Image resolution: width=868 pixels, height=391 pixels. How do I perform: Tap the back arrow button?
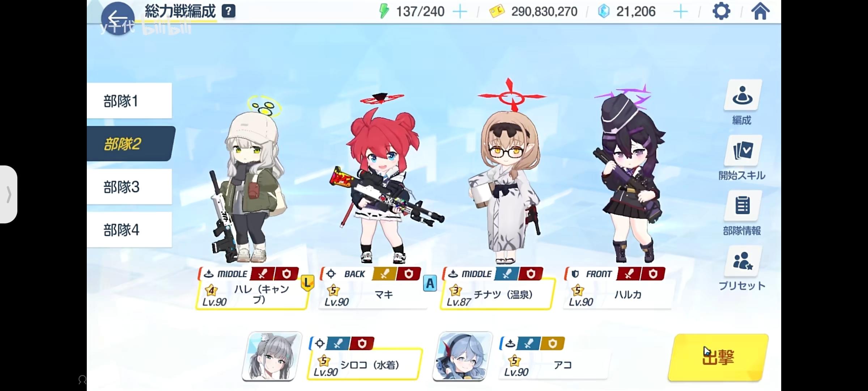(x=118, y=18)
